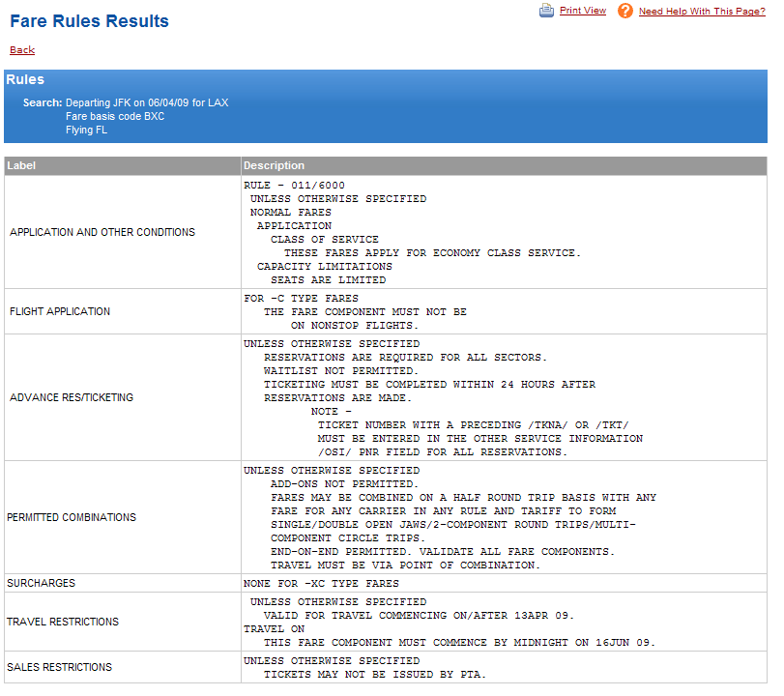Click the Fare Rules Results heading
The image size is (784, 696).
90,21
